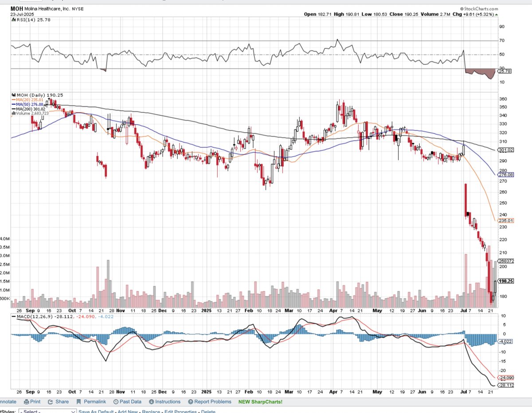Click the RSI(14) 25.78 indicator label
This screenshot has width=532, height=413.
point(32,20)
